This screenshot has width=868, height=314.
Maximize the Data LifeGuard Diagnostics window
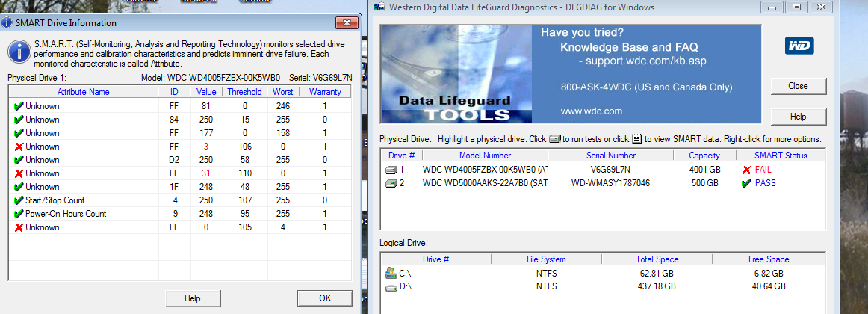tap(796, 7)
